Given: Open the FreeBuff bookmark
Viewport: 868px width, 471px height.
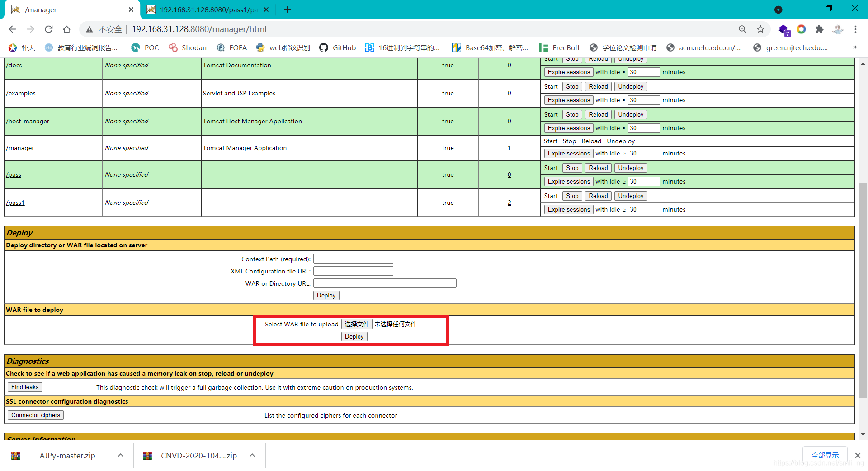Looking at the screenshot, I should [559, 47].
